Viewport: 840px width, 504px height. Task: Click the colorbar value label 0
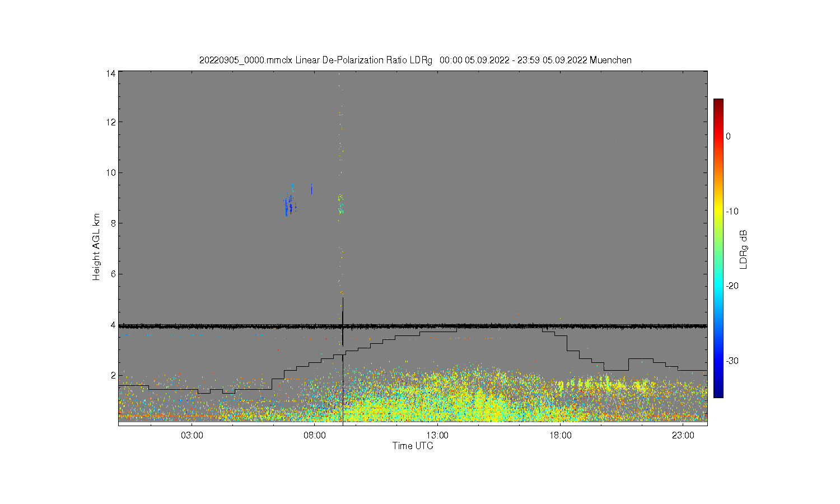pos(728,136)
